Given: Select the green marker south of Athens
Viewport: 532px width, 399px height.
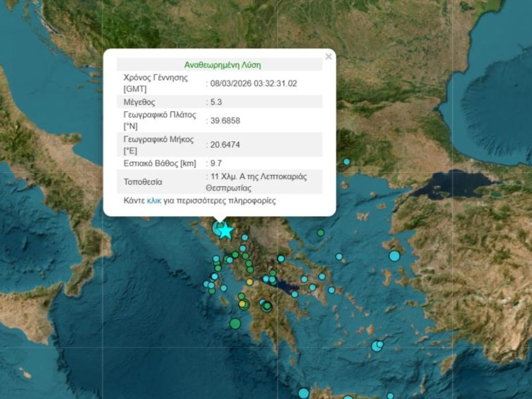Looking at the screenshot, I should [x=267, y=305].
